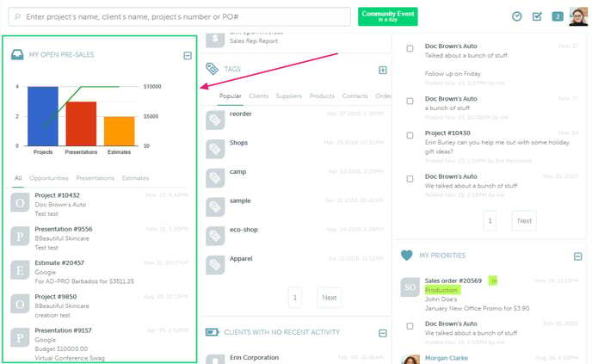Click the E icon beside Estimate #20457

tap(19, 271)
